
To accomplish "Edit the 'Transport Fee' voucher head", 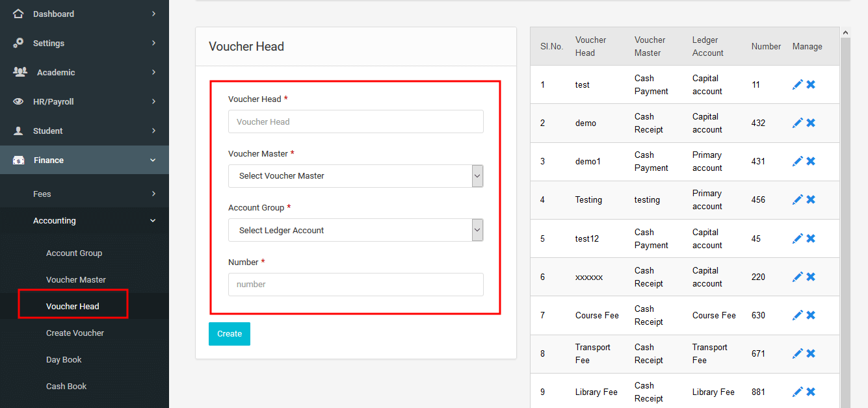I will (798, 353).
